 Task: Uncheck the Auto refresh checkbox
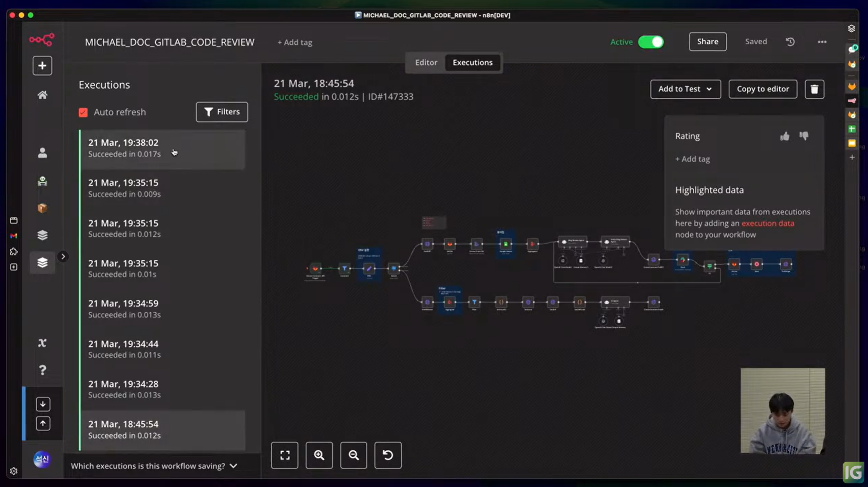(83, 112)
